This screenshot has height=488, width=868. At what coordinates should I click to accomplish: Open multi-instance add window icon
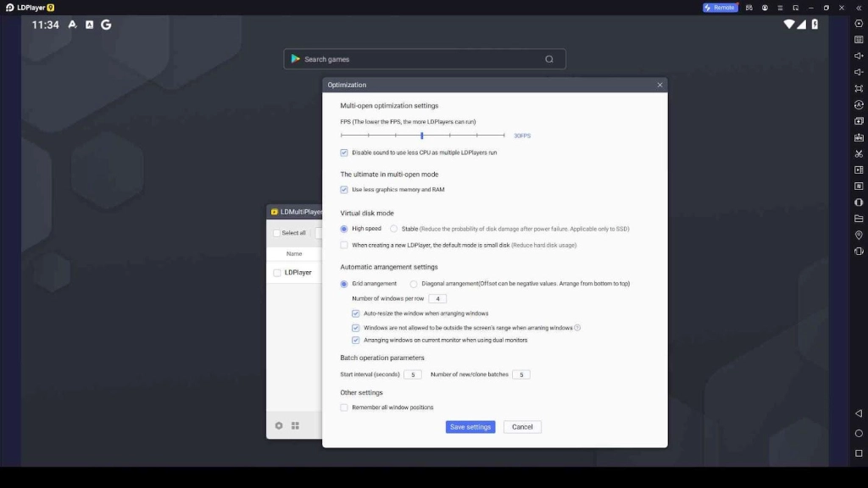pyautogui.click(x=859, y=120)
